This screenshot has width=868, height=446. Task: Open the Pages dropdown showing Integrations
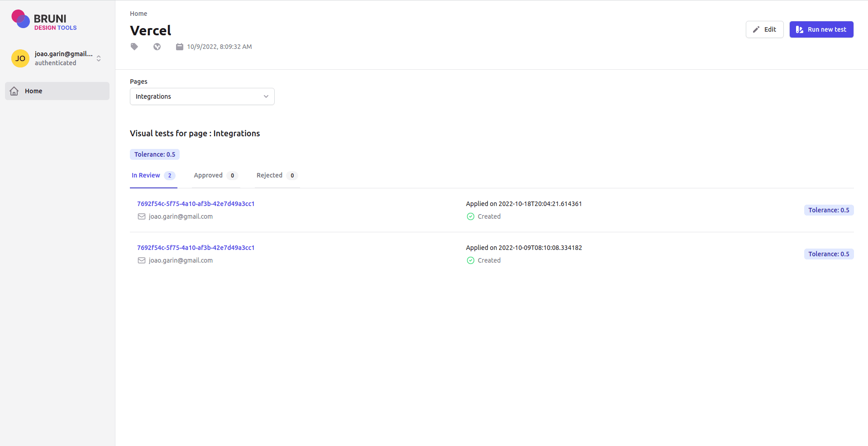(202, 96)
